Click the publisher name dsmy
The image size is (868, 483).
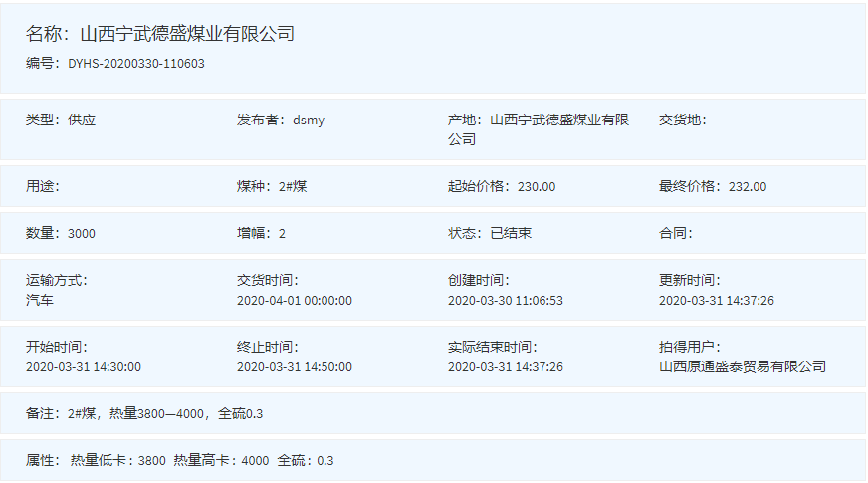click(309, 121)
